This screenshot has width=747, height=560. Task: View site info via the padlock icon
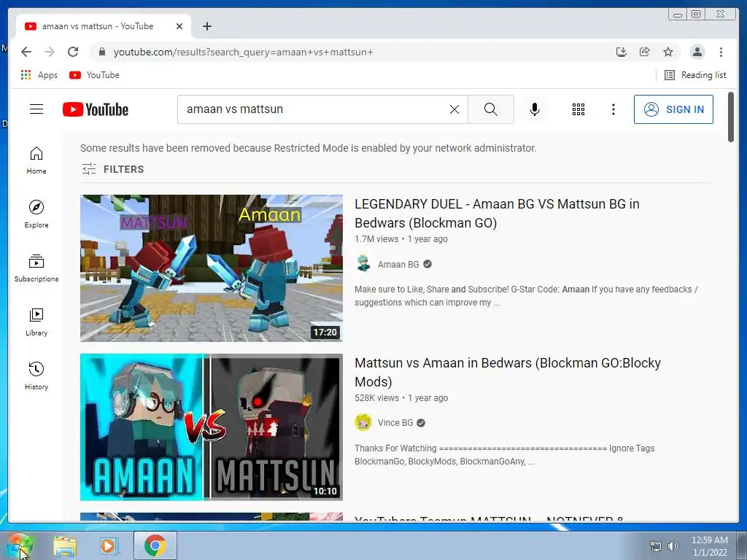point(101,52)
